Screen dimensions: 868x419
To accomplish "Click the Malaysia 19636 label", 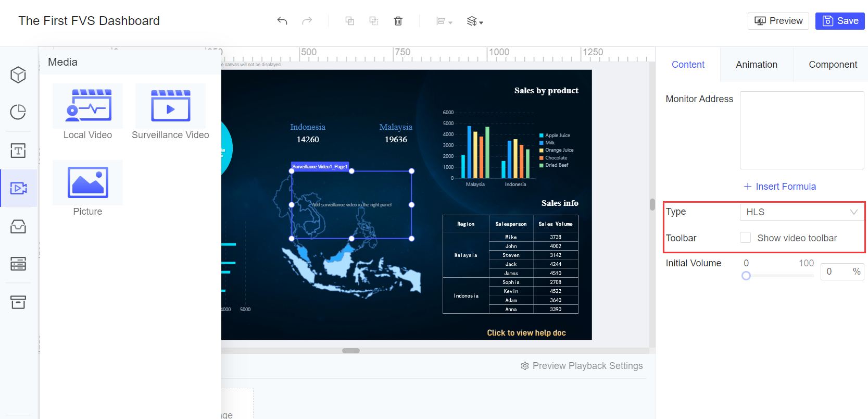I will [x=396, y=133].
